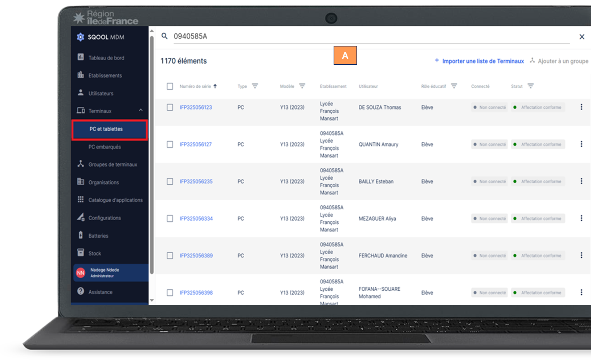Open Groupes de terminaux icon
This screenshot has width=591, height=364.
click(81, 164)
